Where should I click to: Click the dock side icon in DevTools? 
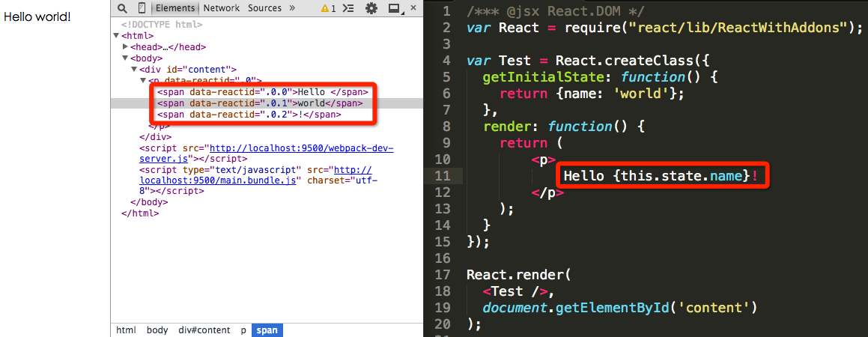tap(395, 8)
